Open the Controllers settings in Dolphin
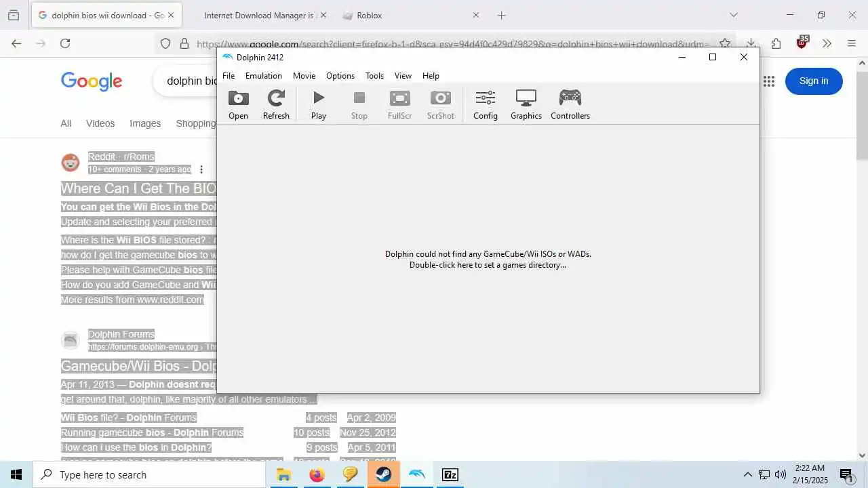The image size is (868, 488). point(570,105)
